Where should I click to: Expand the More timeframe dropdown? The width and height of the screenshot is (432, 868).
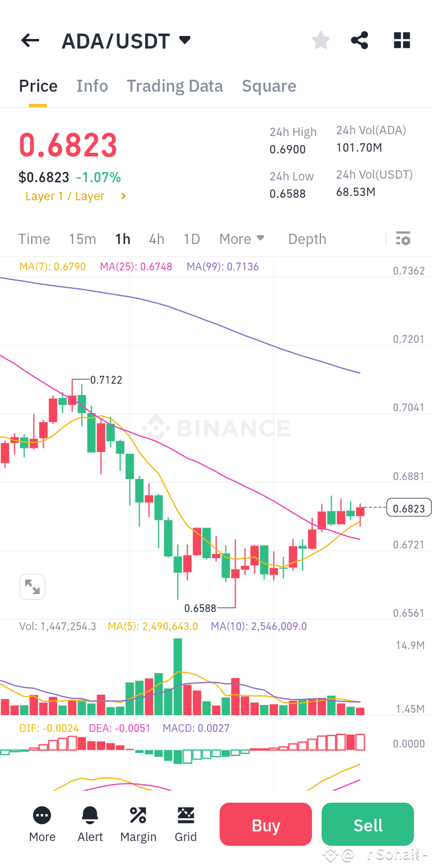(x=242, y=239)
